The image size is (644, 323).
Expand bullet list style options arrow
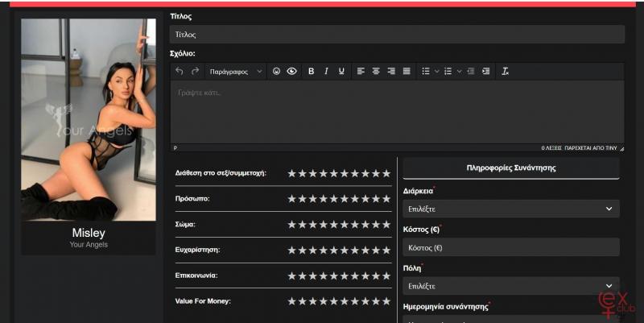[437, 71]
